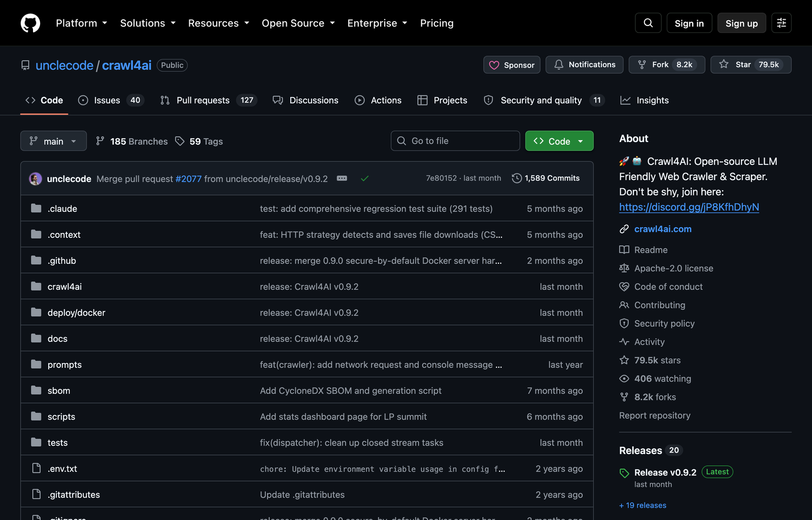The image size is (812, 520).
Task: Open the Discord invite link
Action: click(x=689, y=207)
